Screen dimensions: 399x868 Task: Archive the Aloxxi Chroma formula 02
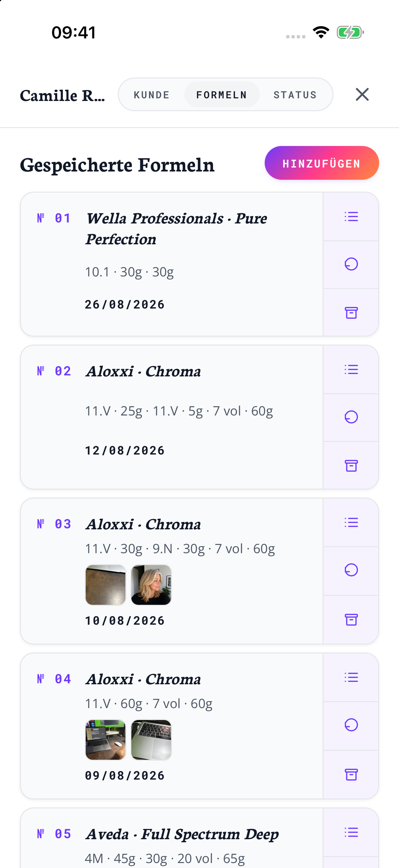[x=351, y=465]
